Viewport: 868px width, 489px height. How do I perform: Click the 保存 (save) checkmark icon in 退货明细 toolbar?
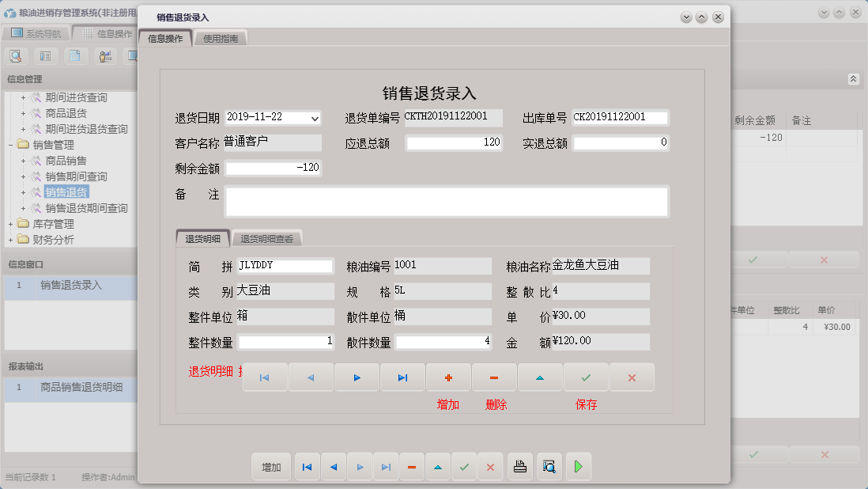click(586, 377)
